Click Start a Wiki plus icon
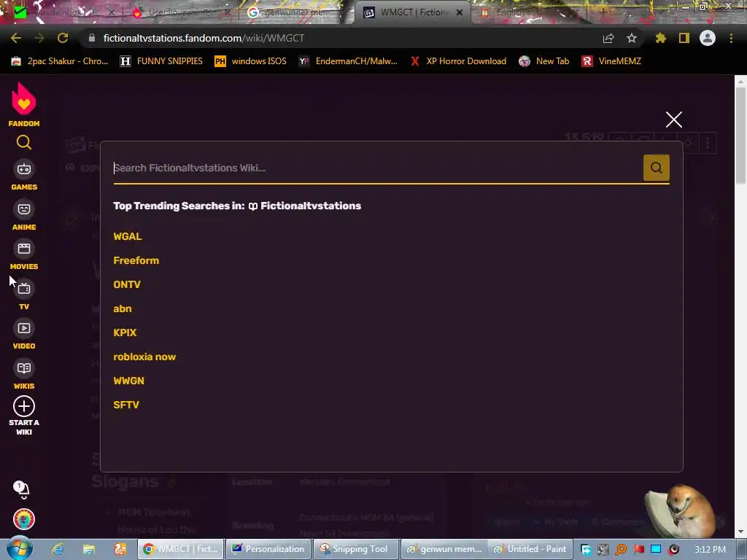The image size is (747, 560). (24, 406)
